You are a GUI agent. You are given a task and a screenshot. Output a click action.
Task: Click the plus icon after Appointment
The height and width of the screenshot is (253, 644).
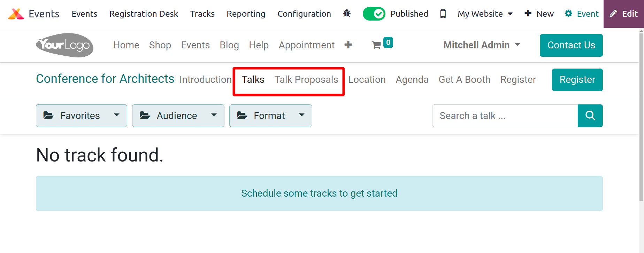pyautogui.click(x=348, y=45)
